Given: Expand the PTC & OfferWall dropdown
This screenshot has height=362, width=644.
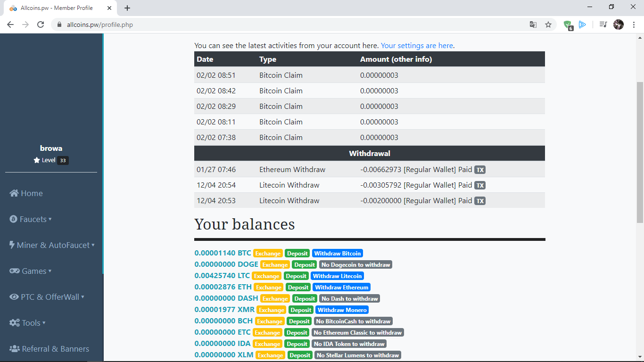Looking at the screenshot, I should pos(47,297).
